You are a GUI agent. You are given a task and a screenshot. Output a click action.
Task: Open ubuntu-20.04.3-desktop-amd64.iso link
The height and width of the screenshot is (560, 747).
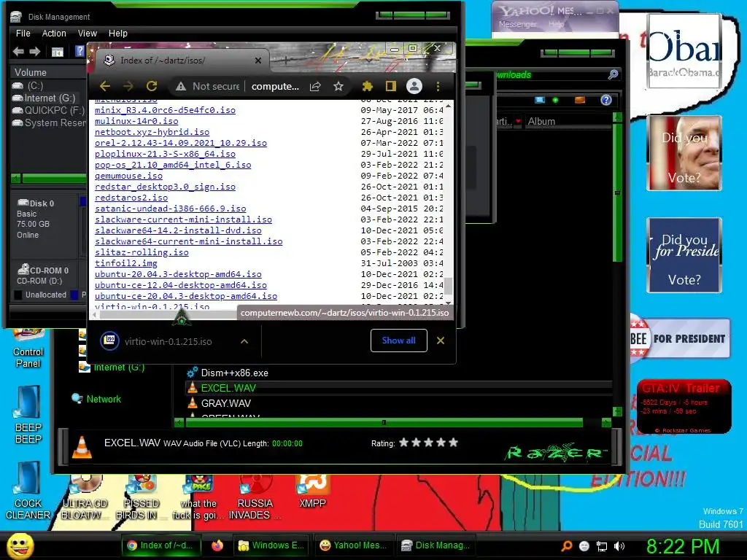click(x=178, y=274)
